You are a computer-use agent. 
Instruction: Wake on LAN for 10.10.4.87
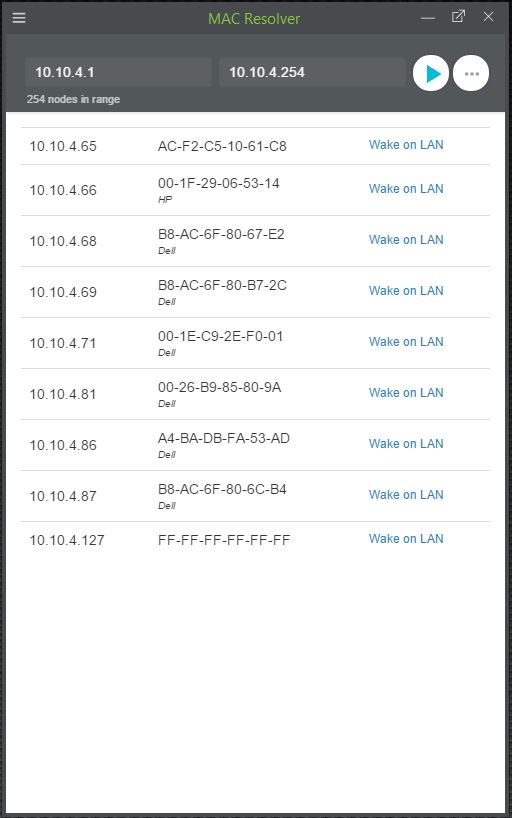coord(406,495)
